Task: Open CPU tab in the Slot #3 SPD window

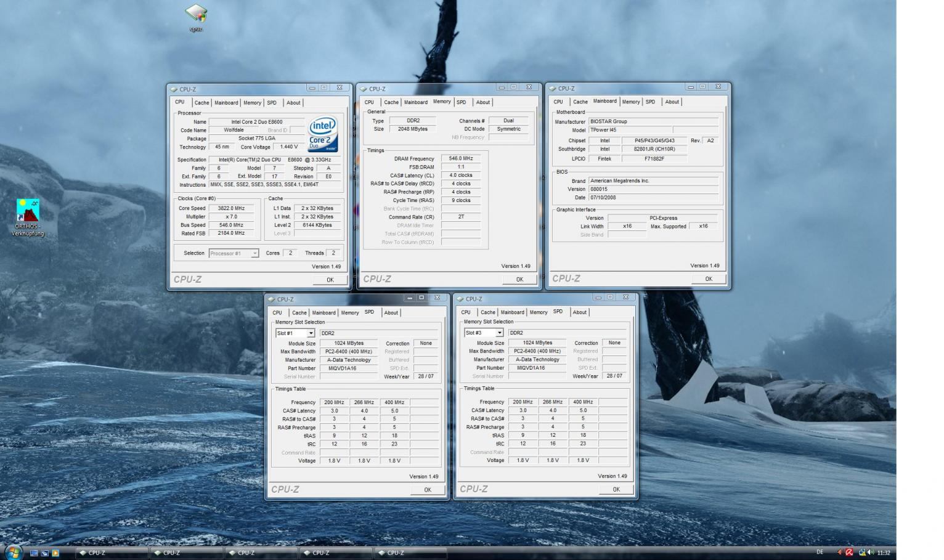Action: pos(466,312)
